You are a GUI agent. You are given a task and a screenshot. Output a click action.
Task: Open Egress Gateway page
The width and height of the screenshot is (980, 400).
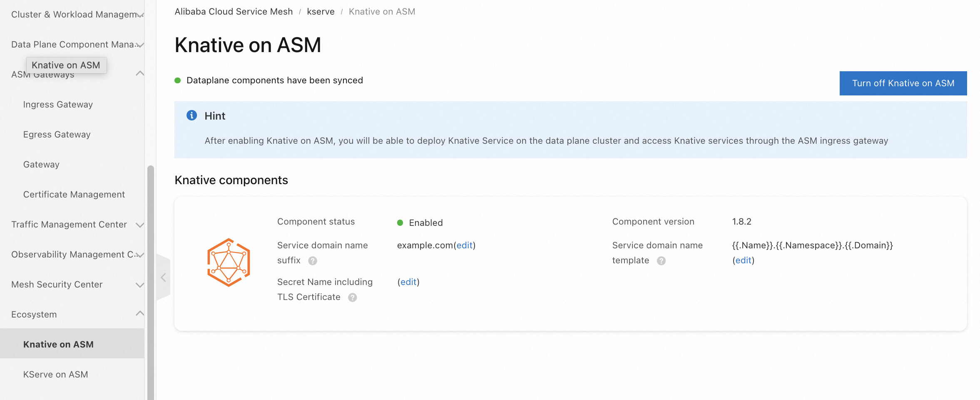click(57, 135)
